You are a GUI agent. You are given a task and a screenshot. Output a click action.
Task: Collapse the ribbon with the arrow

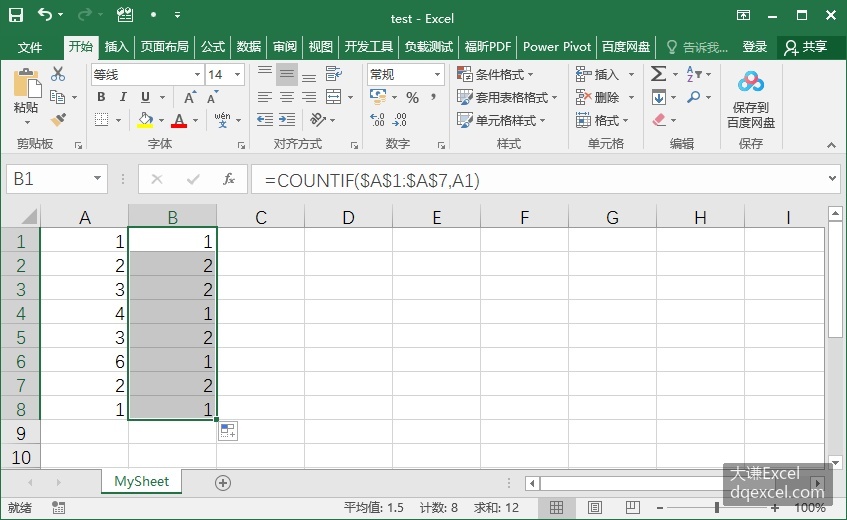[x=831, y=145]
